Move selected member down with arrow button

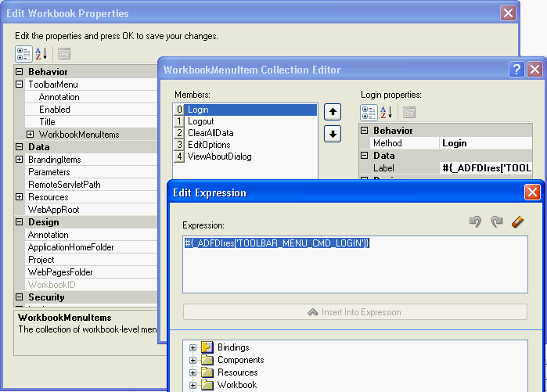(333, 134)
